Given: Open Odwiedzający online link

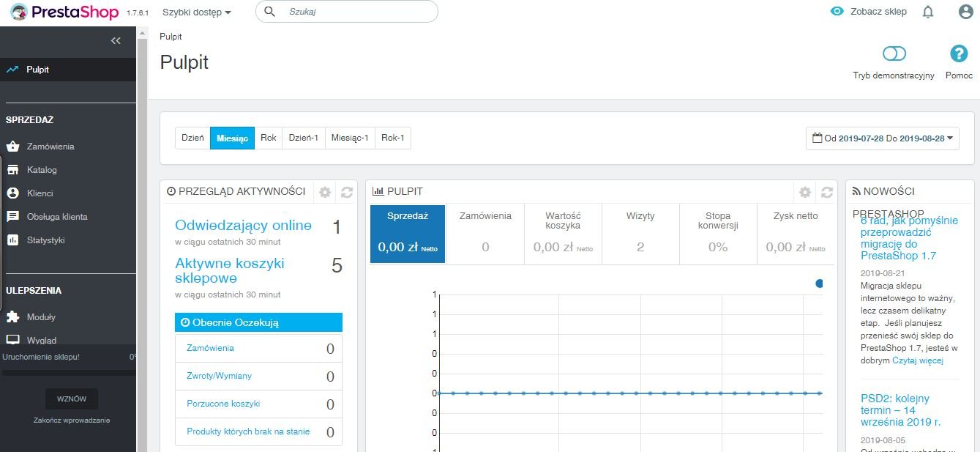Looking at the screenshot, I should click(x=243, y=226).
